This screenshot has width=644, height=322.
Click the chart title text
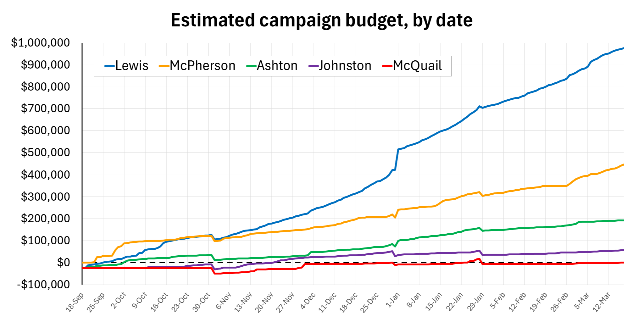(321, 20)
